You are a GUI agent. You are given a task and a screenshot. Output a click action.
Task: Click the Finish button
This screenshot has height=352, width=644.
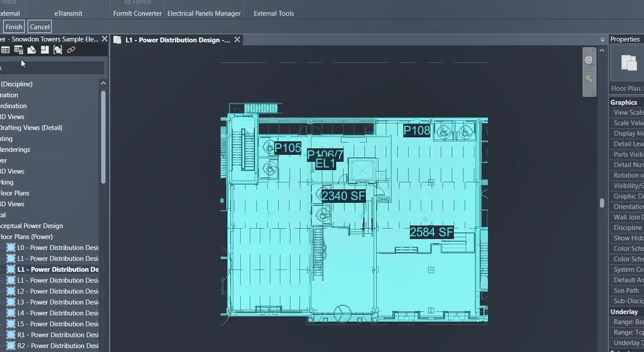[x=14, y=26]
